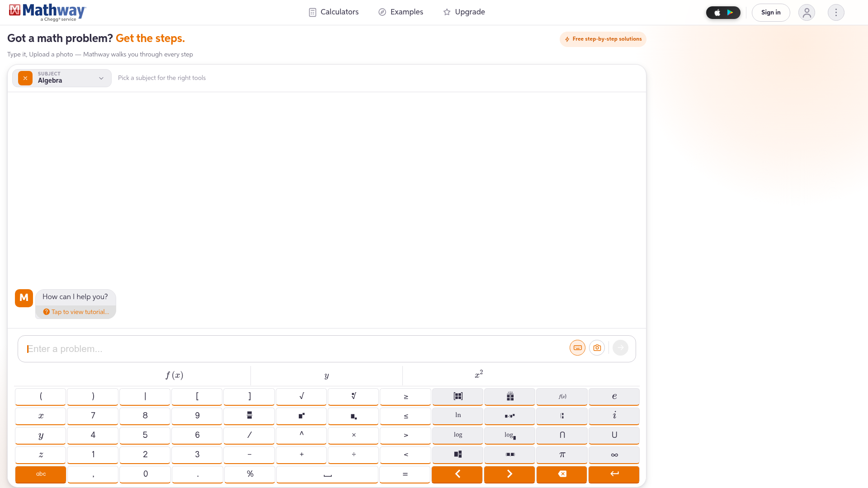Submit the problem with arrow button
Viewport: 868px width, 488px height.
click(621, 348)
